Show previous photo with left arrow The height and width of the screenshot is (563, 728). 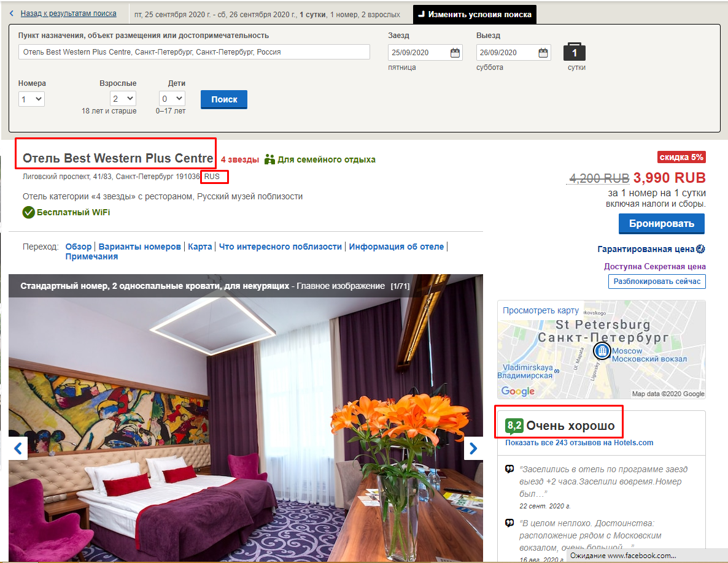point(18,448)
